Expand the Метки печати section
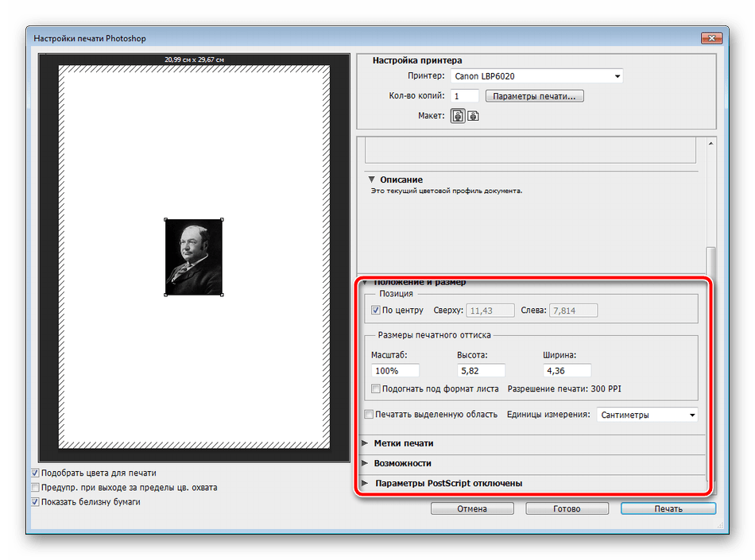 (x=366, y=443)
